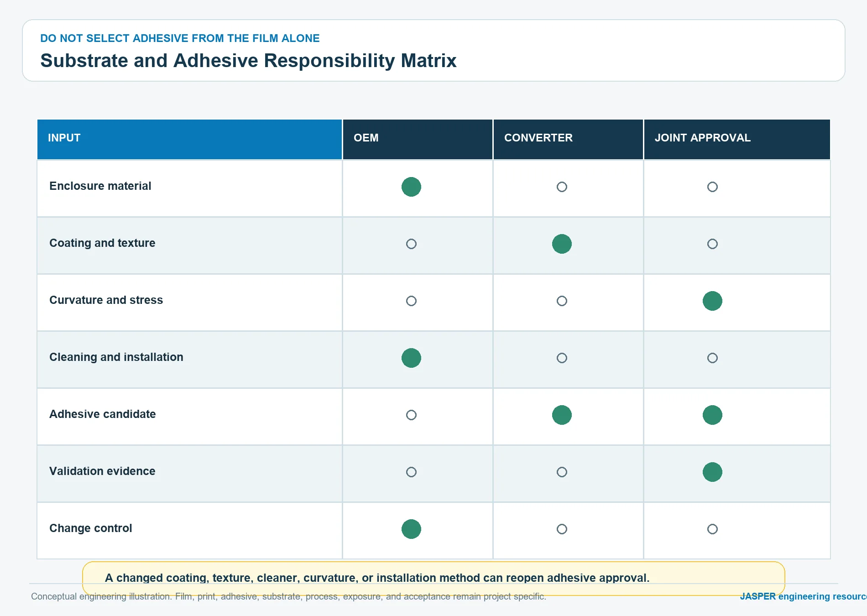Click the "Substrate and Adhesive Responsibility Matrix" title

(248, 61)
